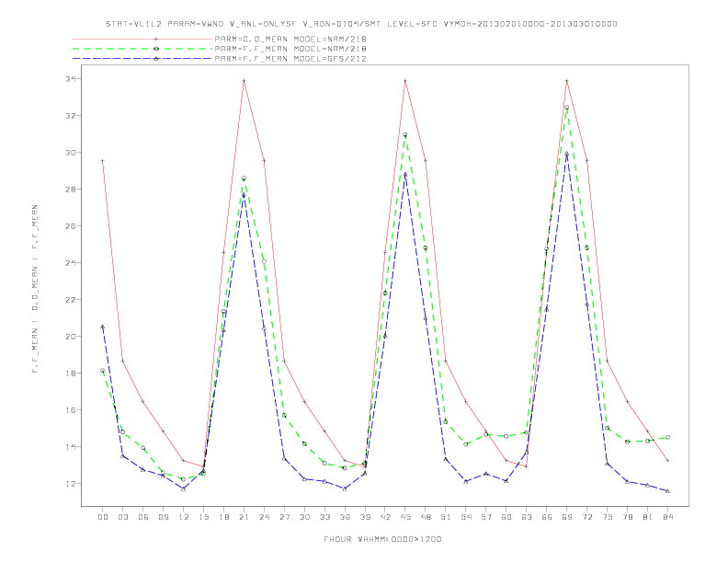Image resolution: width=728 pixels, height=563 pixels.
Task: Click green circle marker peak at hour 69
Action: [x=567, y=108]
